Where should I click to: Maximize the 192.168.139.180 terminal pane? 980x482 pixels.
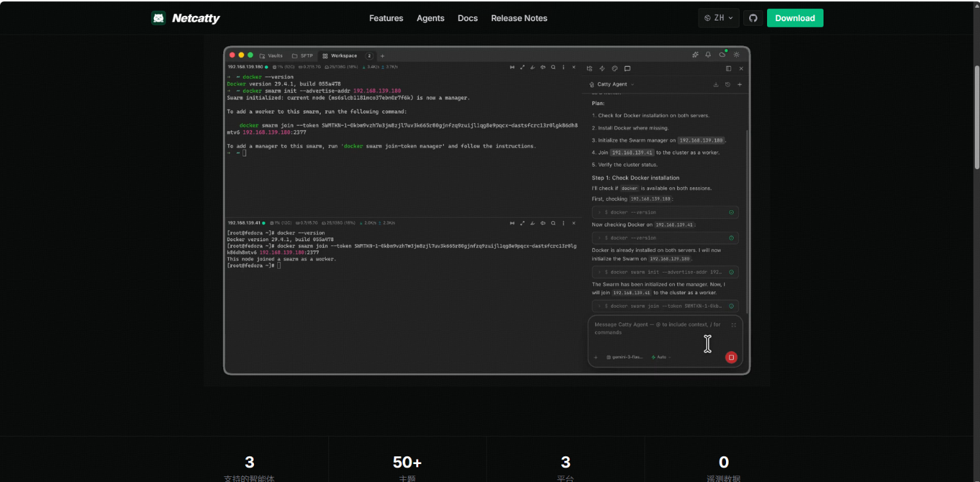click(x=522, y=67)
